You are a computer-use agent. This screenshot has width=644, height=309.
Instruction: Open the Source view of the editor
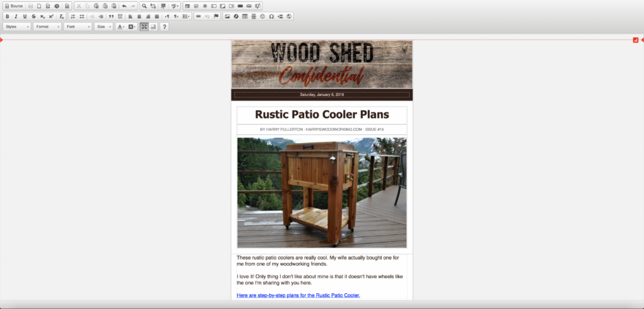14,6
